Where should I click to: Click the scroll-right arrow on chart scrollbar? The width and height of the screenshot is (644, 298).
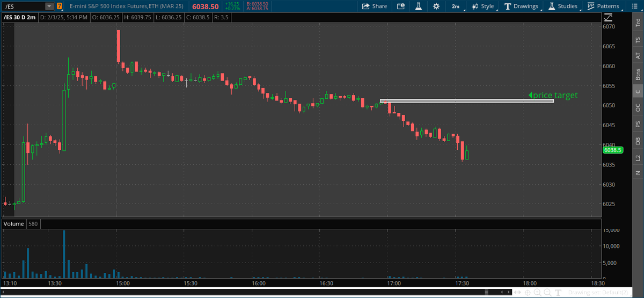pos(509,292)
